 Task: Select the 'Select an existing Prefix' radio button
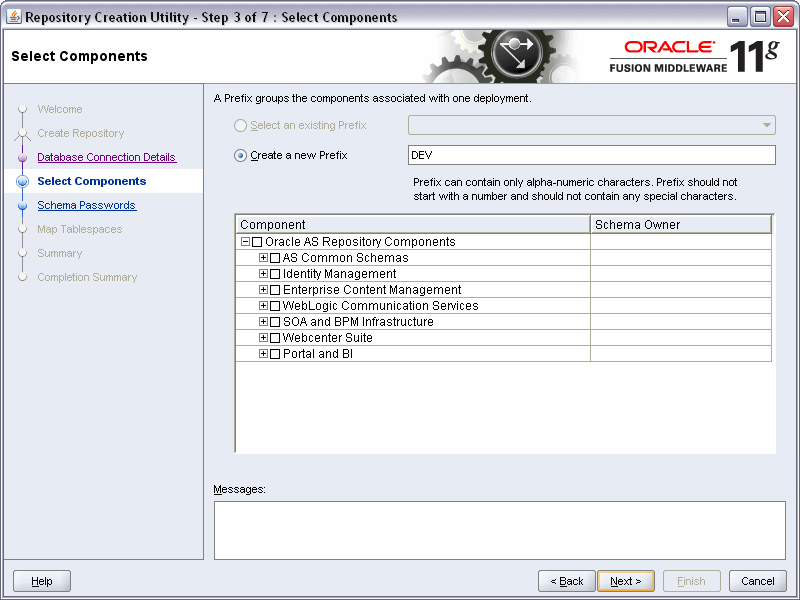pyautogui.click(x=240, y=126)
